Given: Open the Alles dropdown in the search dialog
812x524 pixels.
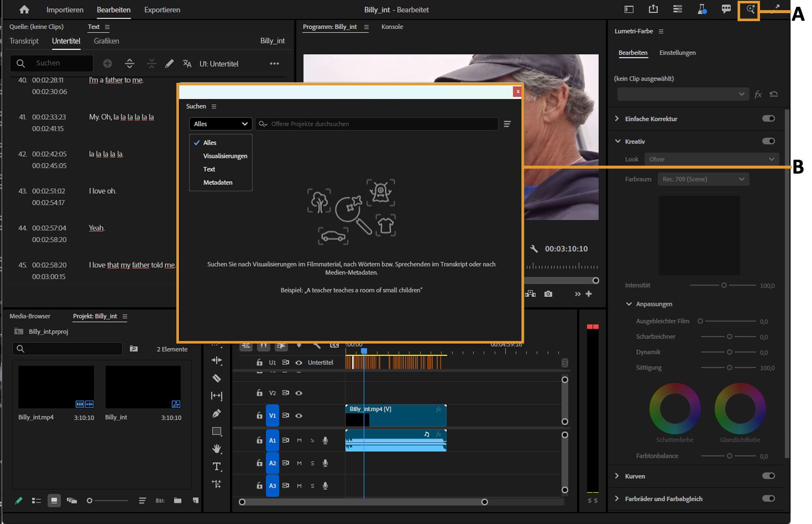Looking at the screenshot, I should (220, 124).
